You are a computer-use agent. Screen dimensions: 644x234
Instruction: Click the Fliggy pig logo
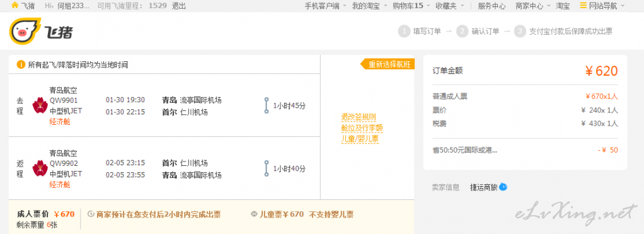pos(25,32)
